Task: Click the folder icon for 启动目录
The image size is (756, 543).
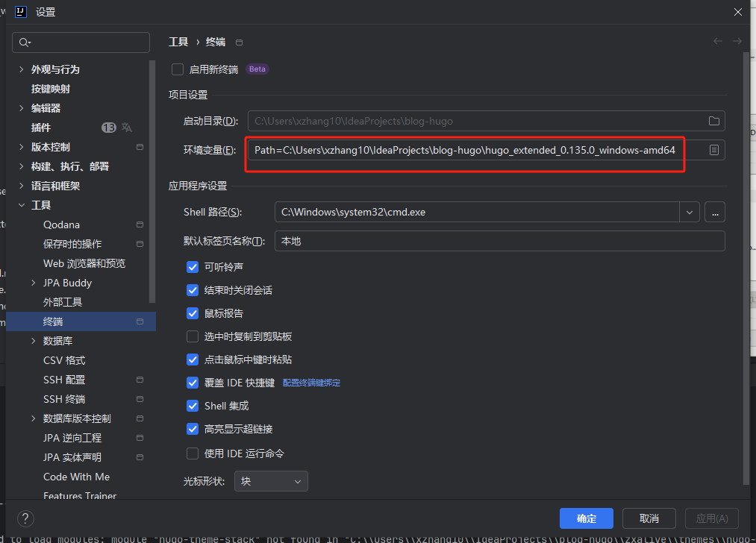Action: point(713,121)
